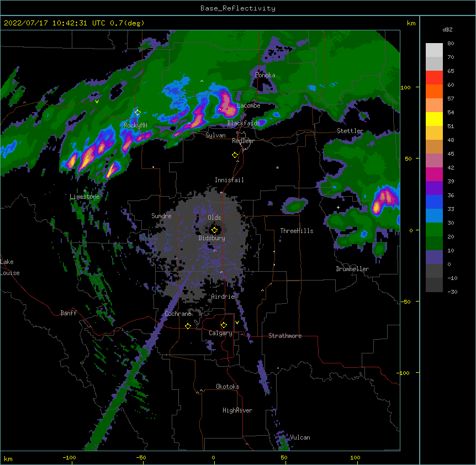Click the Airdrie city label
Viewport: 476px width, 465px height.
tap(223, 297)
